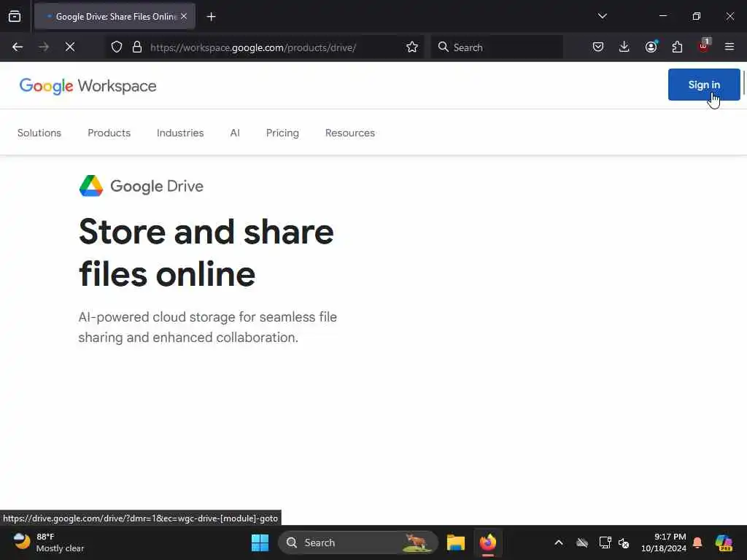Open the network display tray icon
747x560 pixels.
[x=605, y=542]
